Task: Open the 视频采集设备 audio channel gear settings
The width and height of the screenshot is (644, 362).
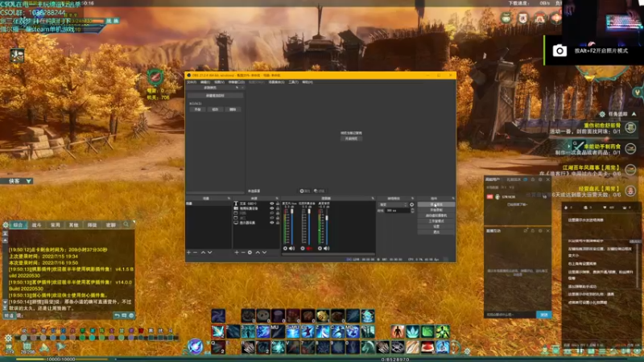Action: tap(303, 249)
